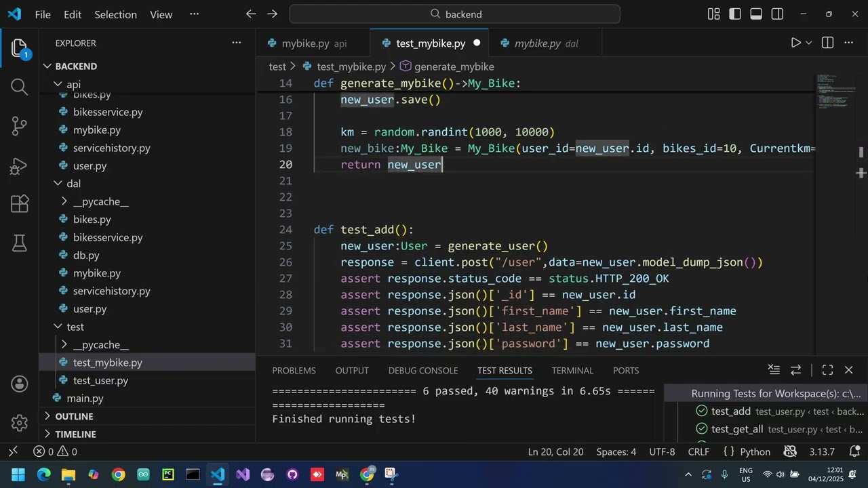
Task: Click the test breadcrumb folder
Action: click(x=277, y=66)
